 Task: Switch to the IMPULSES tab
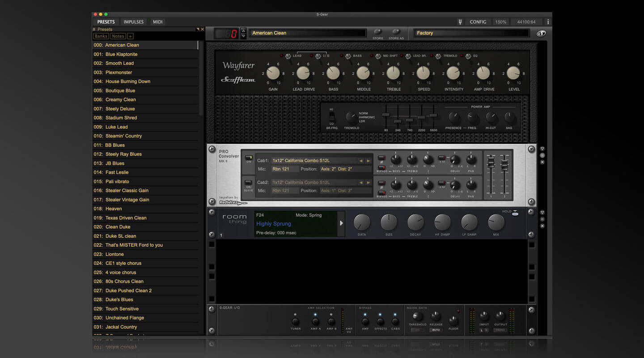point(134,22)
